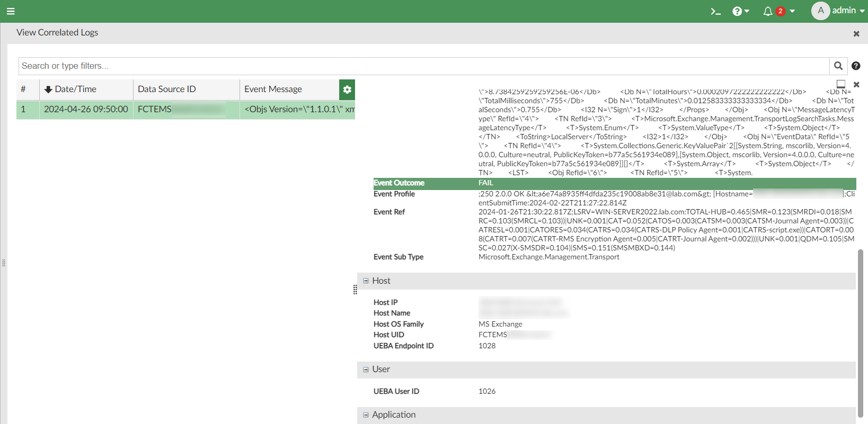Click the Host IP field label
Image resolution: width=868 pixels, height=424 pixels.
tap(385, 303)
